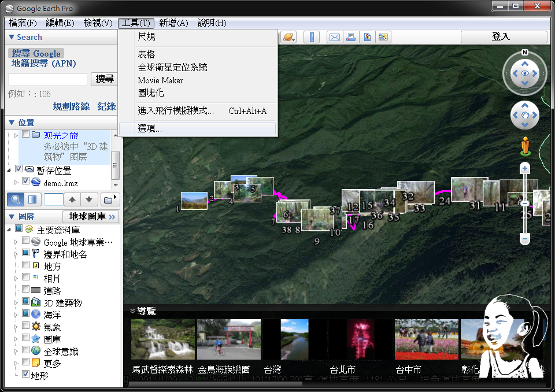
Task: Collapse the 圖層 panel triangle
Action: 12,217
